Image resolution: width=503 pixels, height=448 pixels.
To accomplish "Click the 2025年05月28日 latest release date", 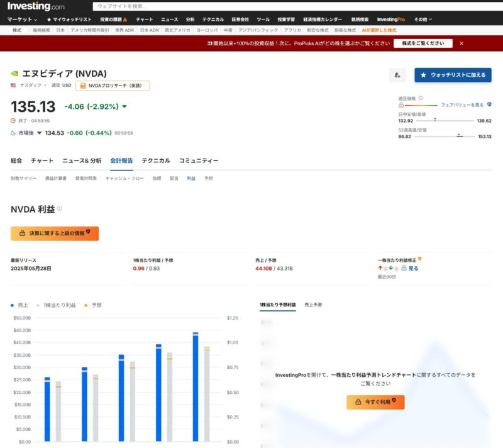I will pyautogui.click(x=31, y=268).
